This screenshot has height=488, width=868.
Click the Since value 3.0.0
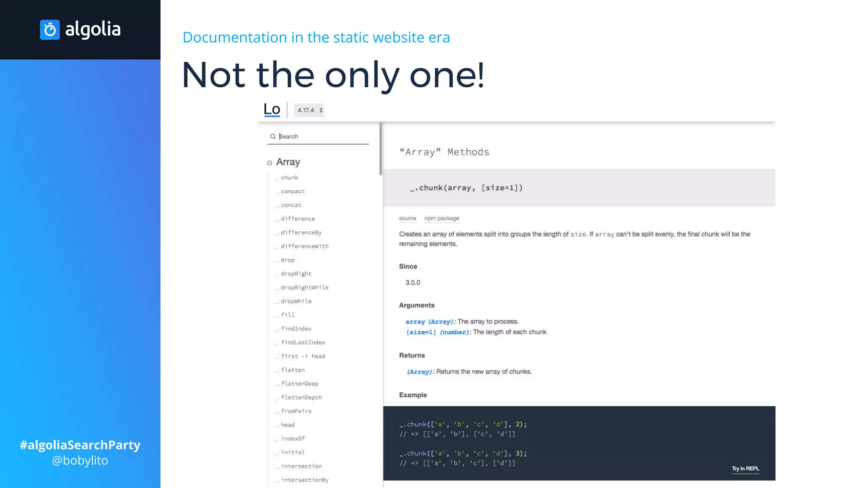click(413, 283)
